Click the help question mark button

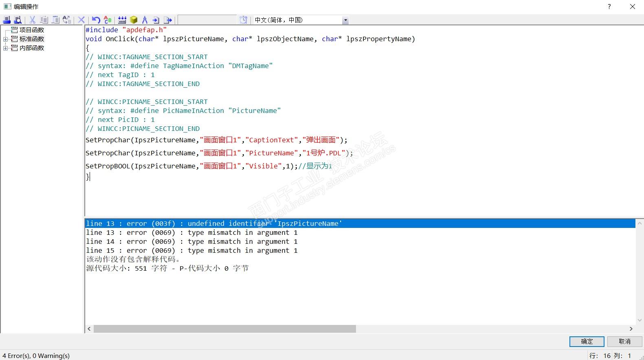pos(609,7)
